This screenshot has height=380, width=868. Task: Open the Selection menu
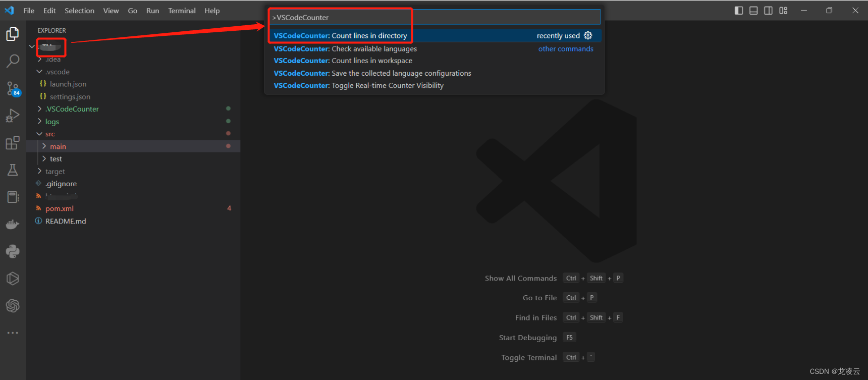79,11
